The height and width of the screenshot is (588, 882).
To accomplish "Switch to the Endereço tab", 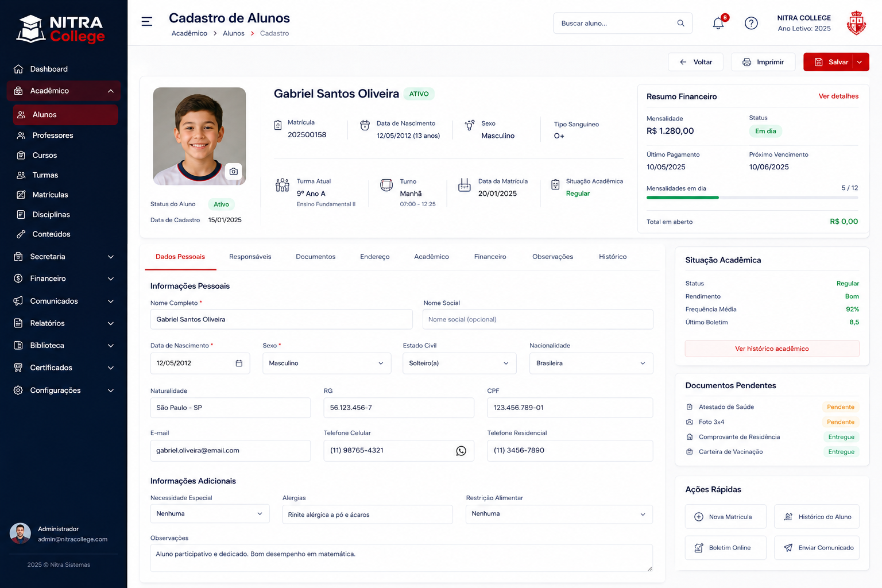I will pos(375,257).
